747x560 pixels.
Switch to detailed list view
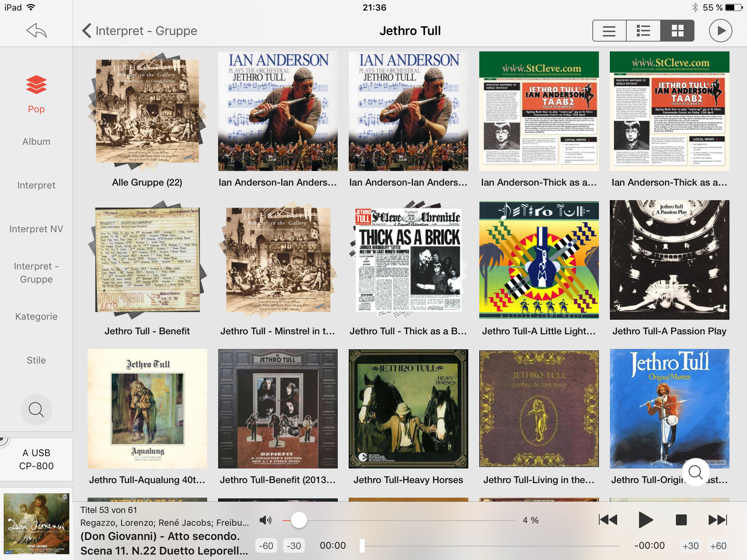pos(643,31)
